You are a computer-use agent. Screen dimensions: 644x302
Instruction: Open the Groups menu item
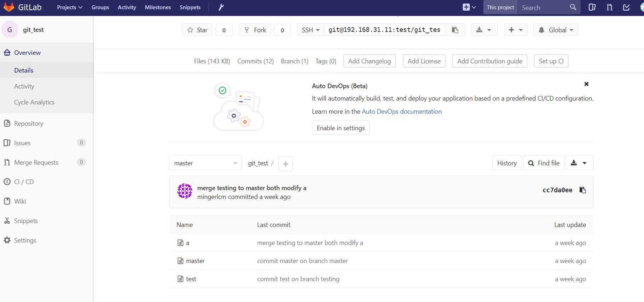tap(100, 7)
